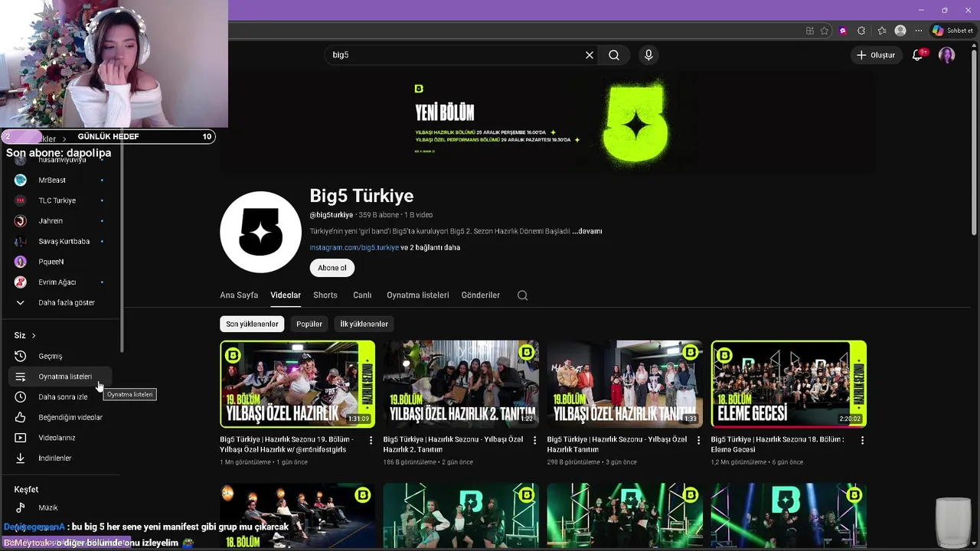980x551 pixels.
Task: Open Edge settings and more (three dots)
Action: click(919, 31)
